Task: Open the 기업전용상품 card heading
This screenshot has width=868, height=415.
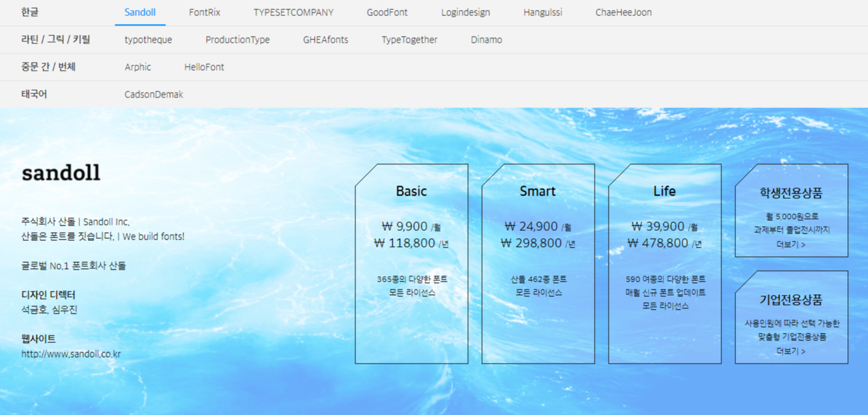Action: [x=791, y=300]
